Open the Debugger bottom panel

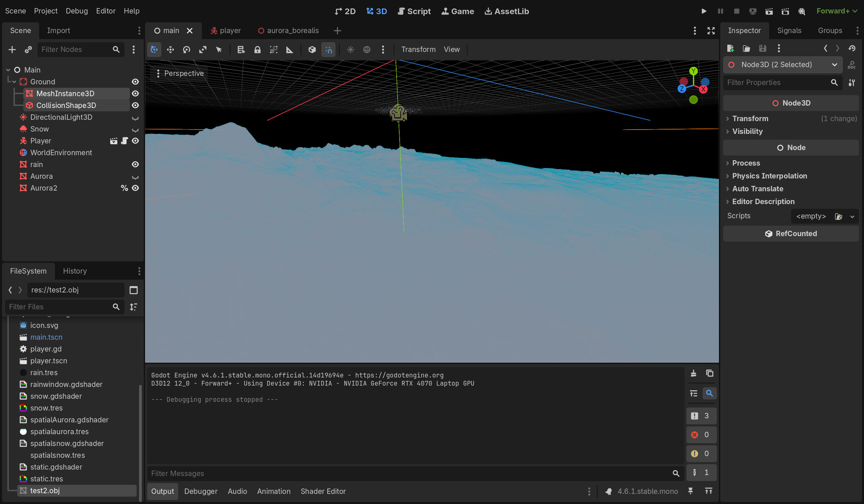click(x=200, y=491)
